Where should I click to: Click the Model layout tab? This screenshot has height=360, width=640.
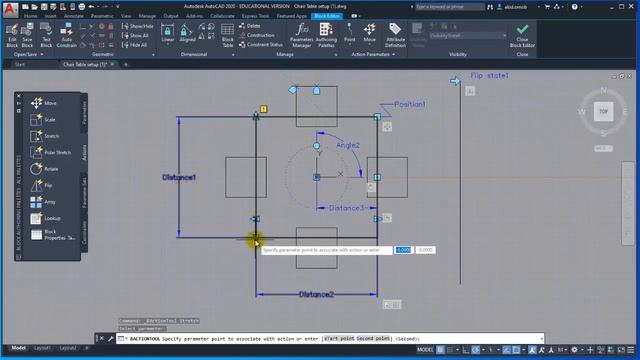[x=18, y=348]
